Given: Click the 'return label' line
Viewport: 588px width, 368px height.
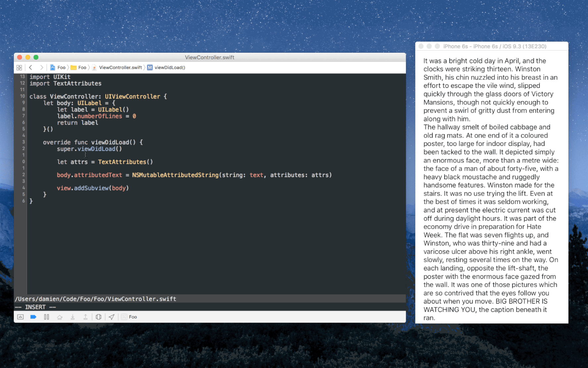Looking at the screenshot, I should tap(77, 123).
